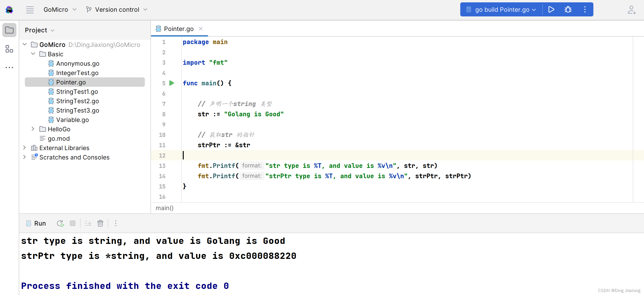Close the Pointer.go tab
The image size is (644, 295).
[x=201, y=29]
